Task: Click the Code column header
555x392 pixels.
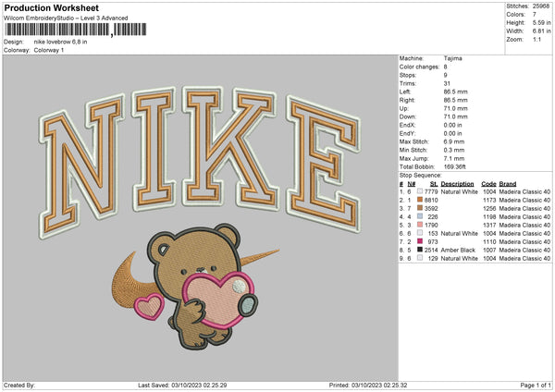Action: pos(488,184)
